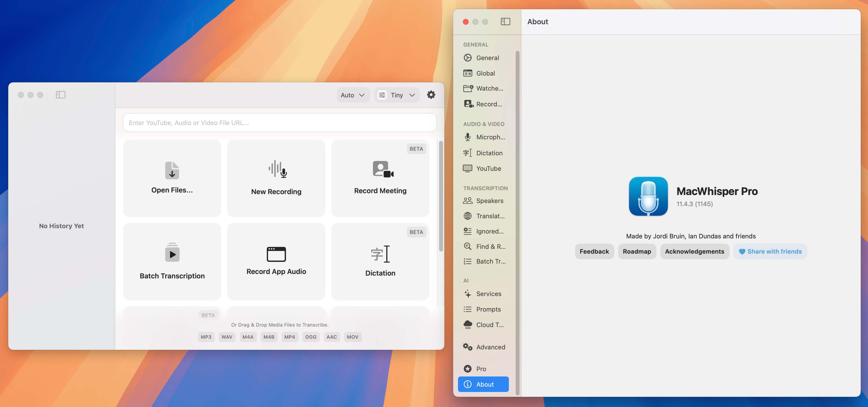Open settings gear in main window
The height and width of the screenshot is (407, 868).
(431, 95)
